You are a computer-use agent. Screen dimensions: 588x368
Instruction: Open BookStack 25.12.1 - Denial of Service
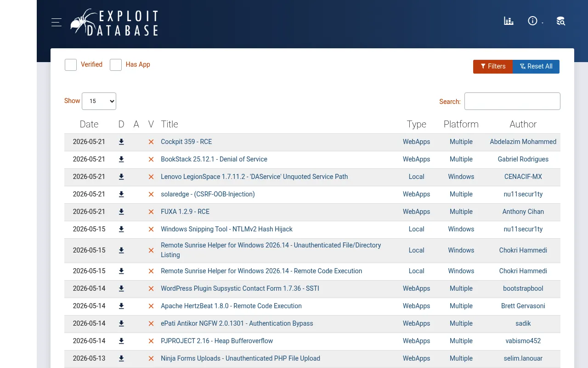click(214, 159)
